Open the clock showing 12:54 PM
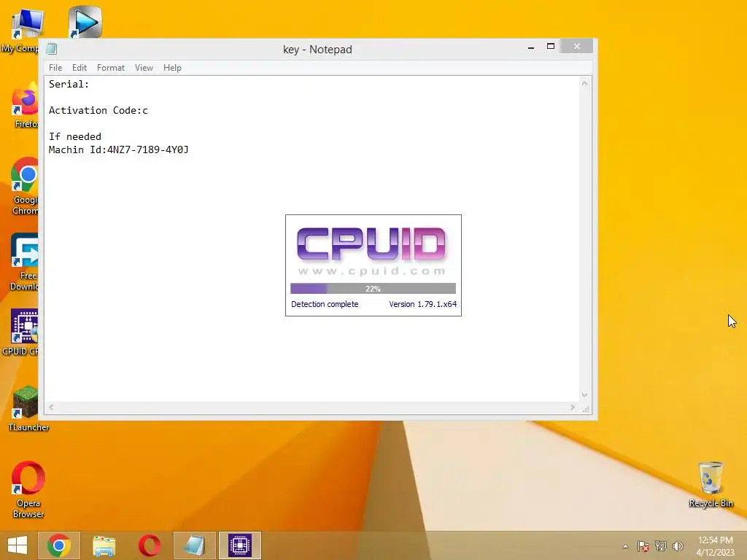Screen dimensions: 747x560 pos(715,546)
